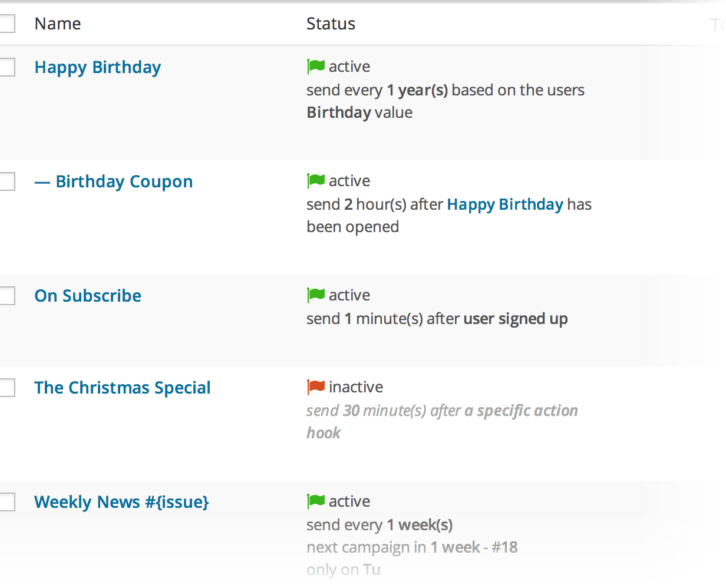The image size is (726, 588).
Task: Follow Happy Birthday link in Birthday Coupon status
Action: [x=505, y=204]
